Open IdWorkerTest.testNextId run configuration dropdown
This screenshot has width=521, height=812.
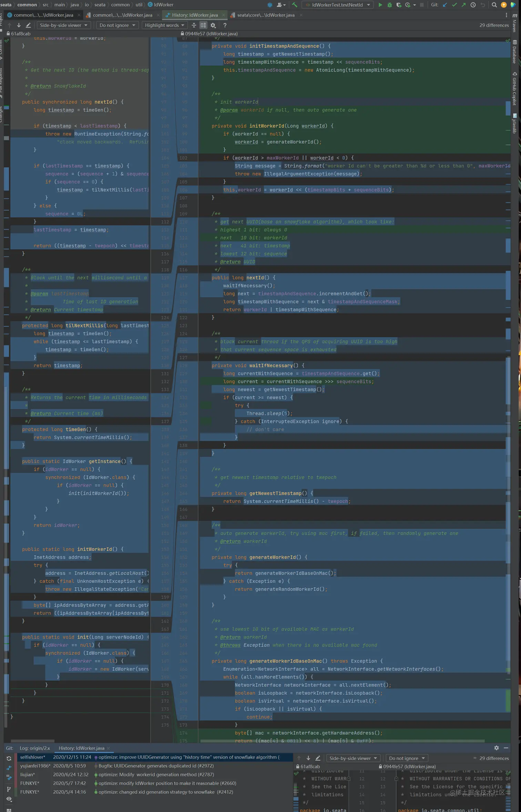[x=337, y=5]
